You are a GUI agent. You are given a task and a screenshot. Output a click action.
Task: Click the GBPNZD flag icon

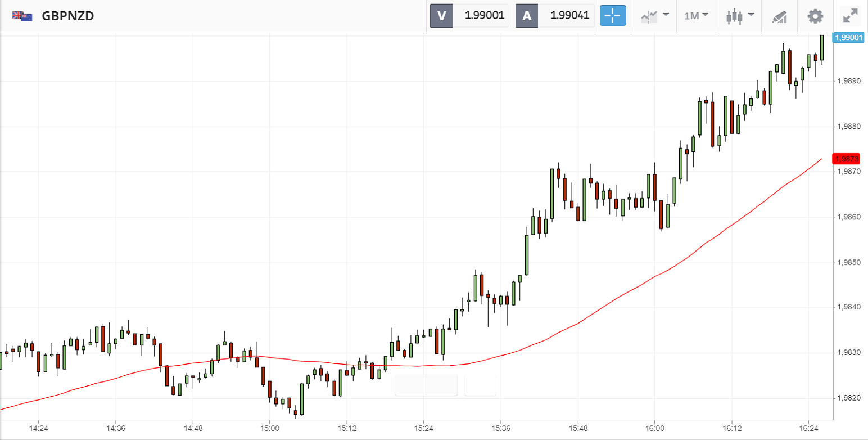[x=21, y=16]
